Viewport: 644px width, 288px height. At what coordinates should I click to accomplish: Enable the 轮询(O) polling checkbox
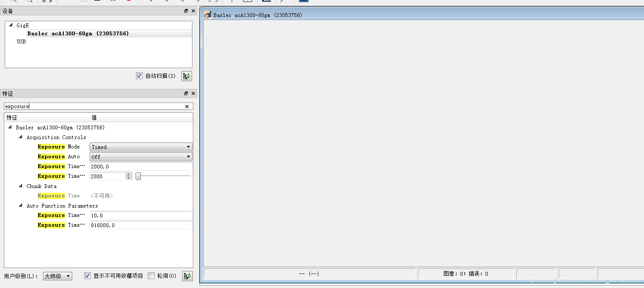click(151, 276)
